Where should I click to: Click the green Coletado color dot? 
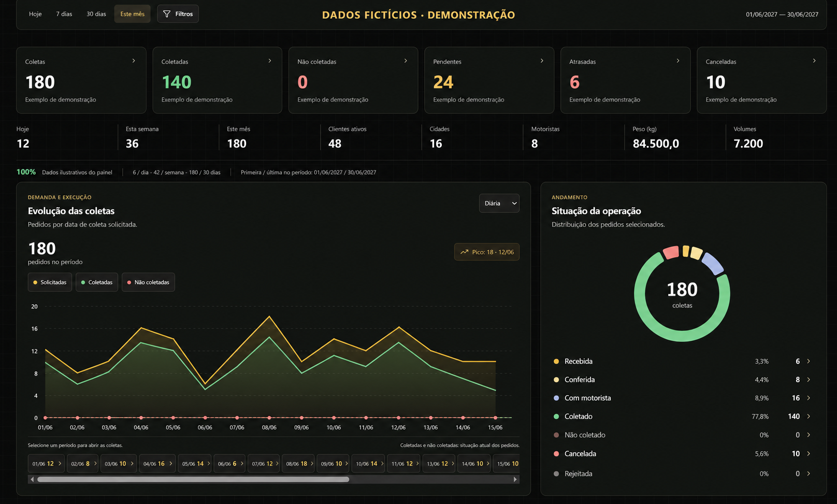(x=556, y=416)
